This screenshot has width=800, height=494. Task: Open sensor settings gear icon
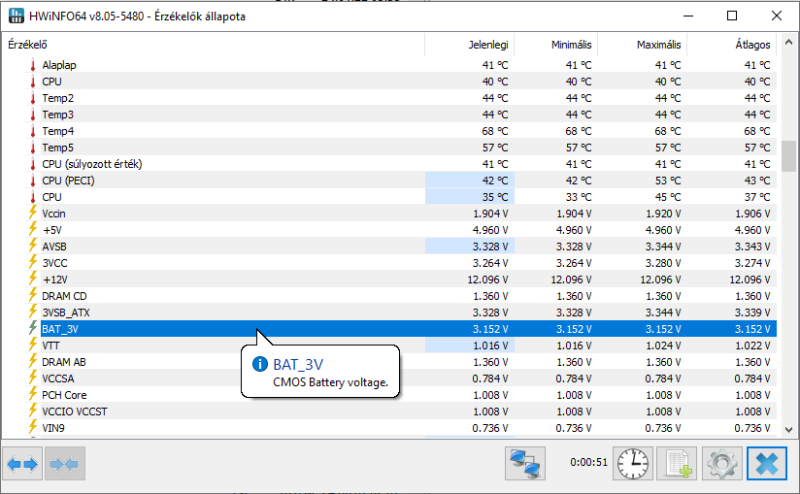pos(722,463)
